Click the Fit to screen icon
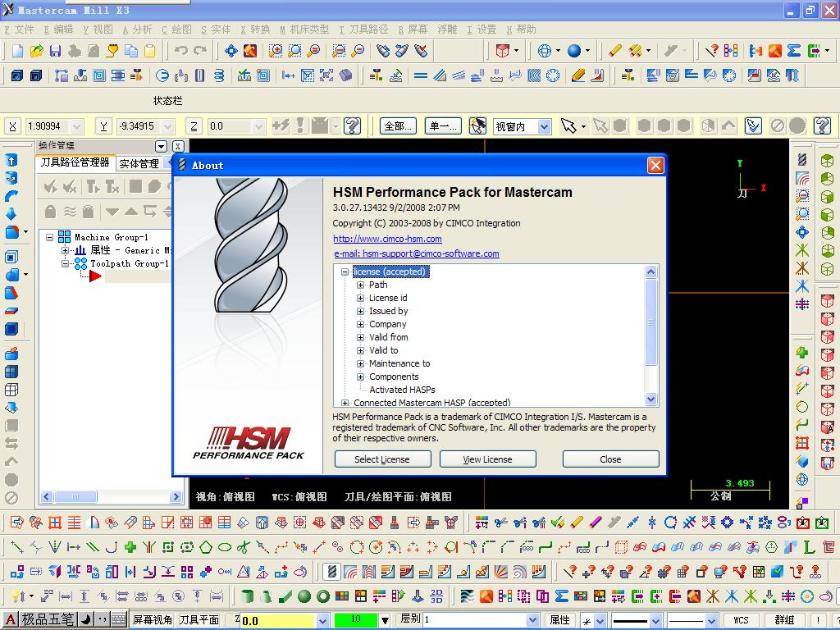 (231, 51)
